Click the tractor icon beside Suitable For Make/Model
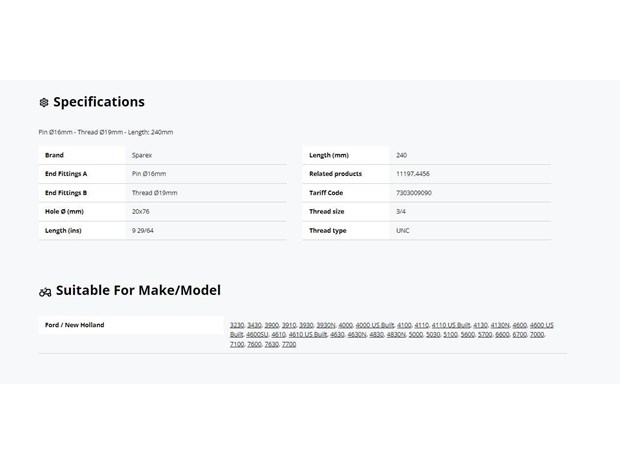The width and height of the screenshot is (620, 465). pos(45,292)
